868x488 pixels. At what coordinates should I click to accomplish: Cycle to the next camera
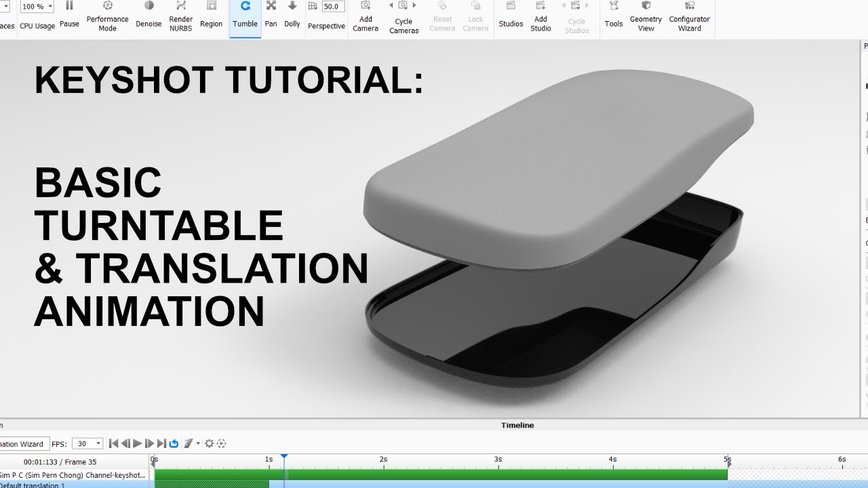coord(415,5)
